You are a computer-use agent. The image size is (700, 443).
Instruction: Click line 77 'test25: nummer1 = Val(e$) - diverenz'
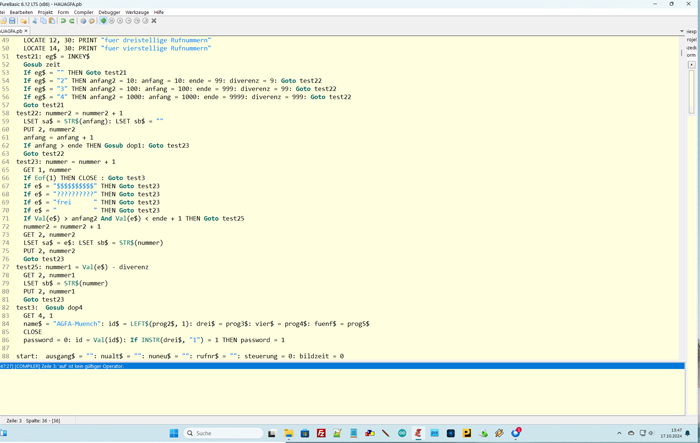pos(83,267)
